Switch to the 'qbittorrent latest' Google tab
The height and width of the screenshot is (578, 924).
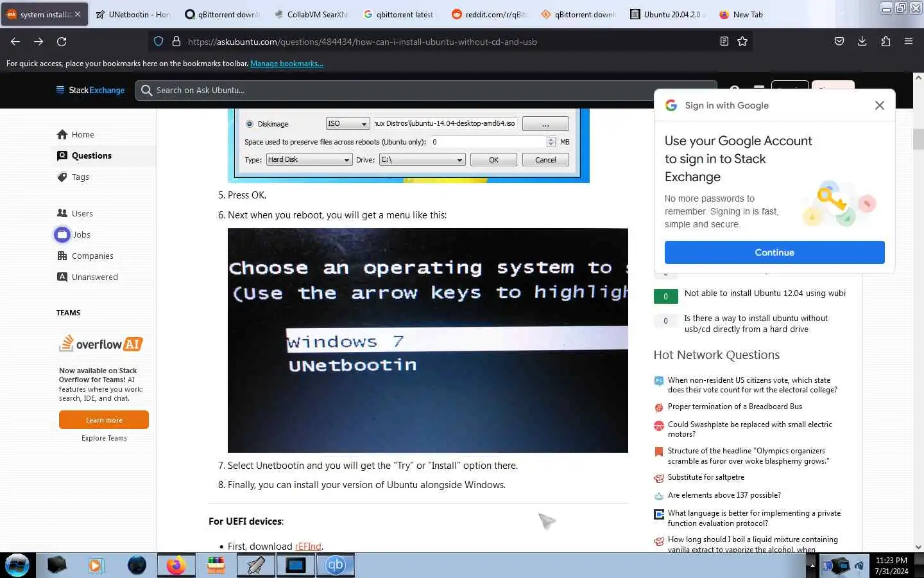pos(399,14)
